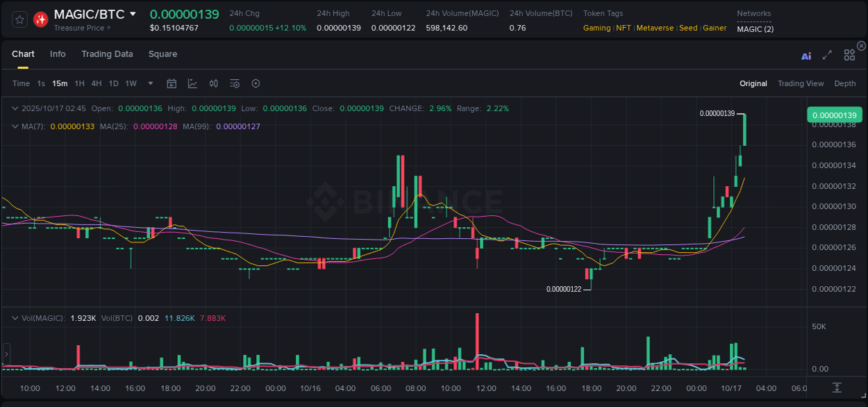Open the indicator settings list icon
The image size is (868, 407).
point(234,83)
